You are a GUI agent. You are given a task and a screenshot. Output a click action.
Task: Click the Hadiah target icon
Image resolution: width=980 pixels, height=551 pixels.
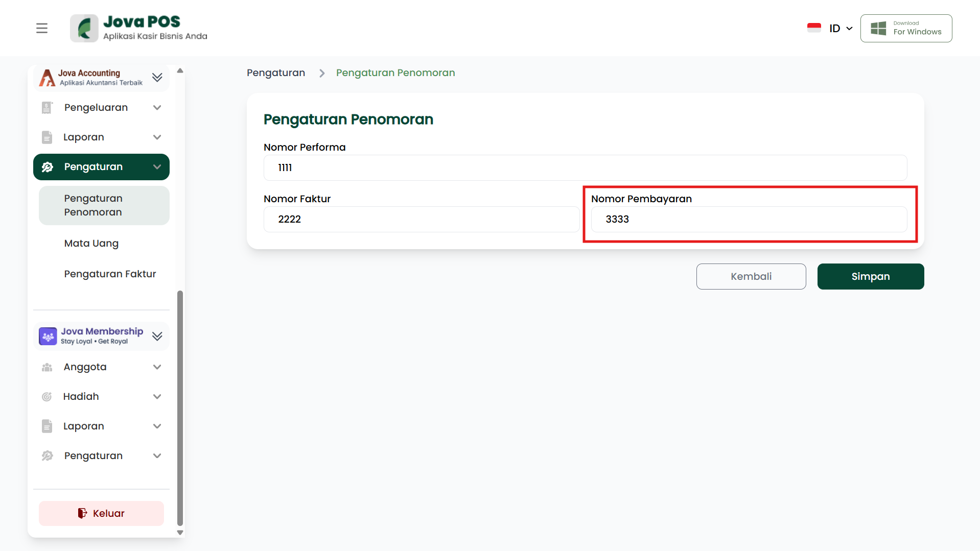pos(47,397)
